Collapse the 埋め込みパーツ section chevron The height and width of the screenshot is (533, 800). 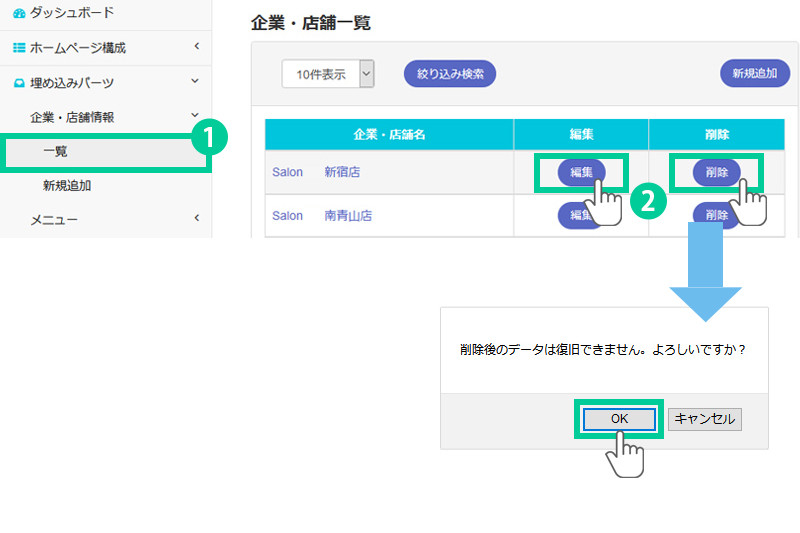(197, 83)
